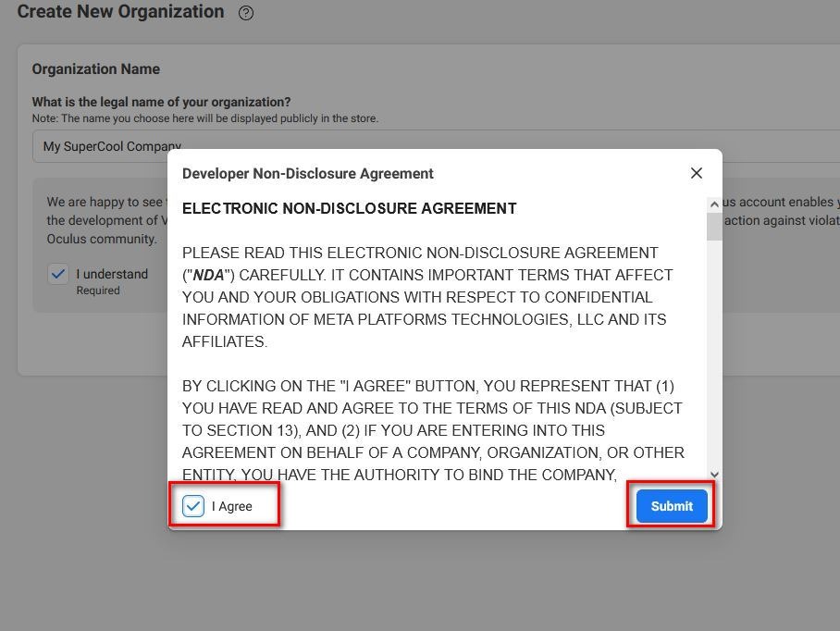Click the 'What is the legal name' label

[x=161, y=102]
